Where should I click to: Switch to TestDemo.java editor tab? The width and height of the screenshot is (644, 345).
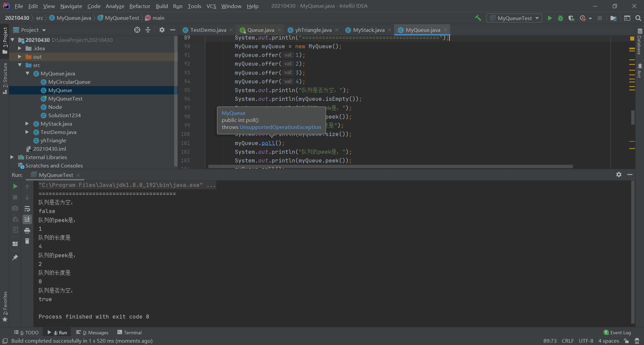208,30
